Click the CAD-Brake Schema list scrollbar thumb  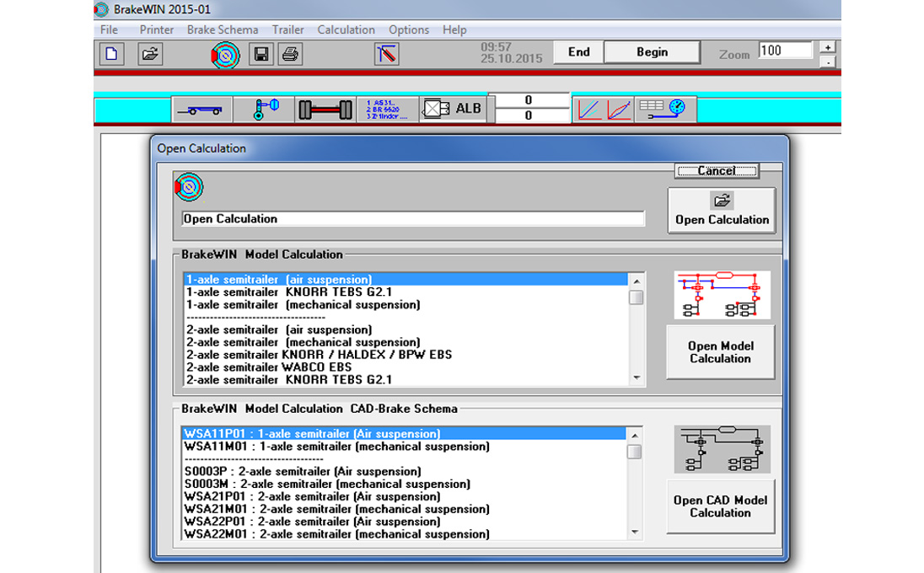coord(635,452)
